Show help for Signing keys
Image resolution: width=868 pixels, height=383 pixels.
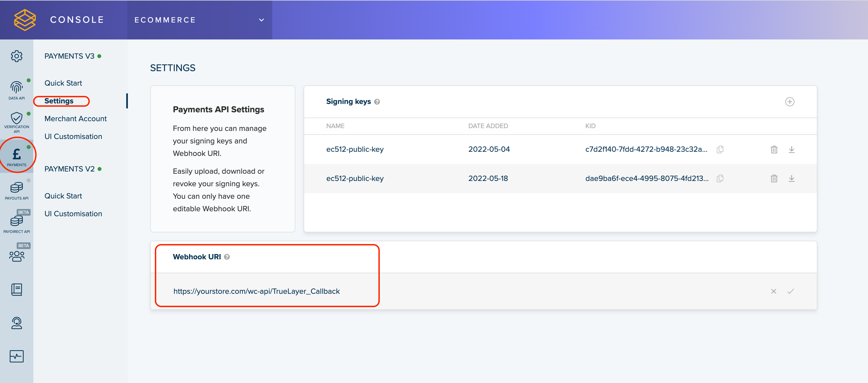pos(377,102)
